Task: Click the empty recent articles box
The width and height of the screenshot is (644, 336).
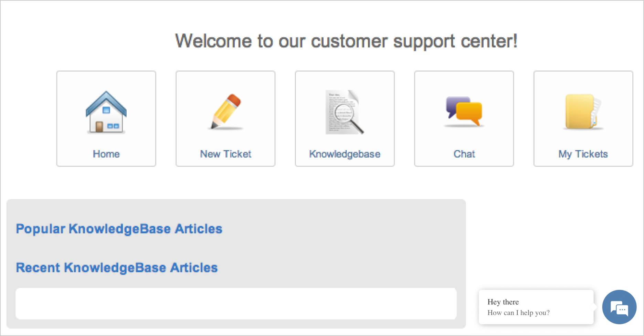Action: pyautogui.click(x=236, y=304)
